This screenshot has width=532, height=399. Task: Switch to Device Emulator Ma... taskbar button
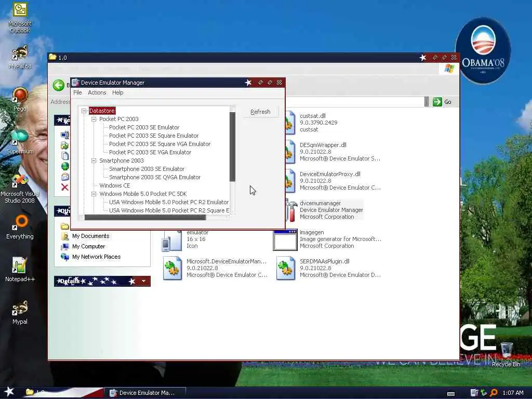pos(145,393)
